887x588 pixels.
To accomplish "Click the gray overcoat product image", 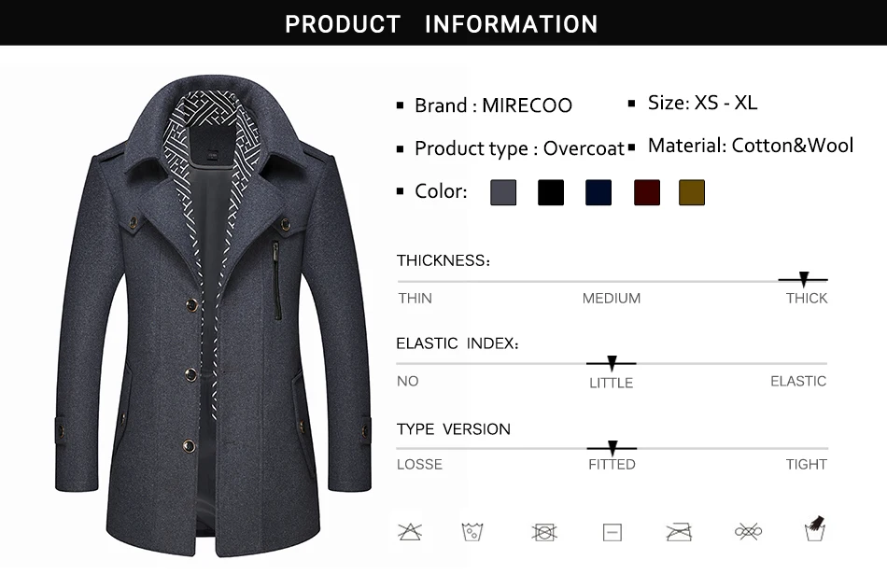I will [213, 315].
